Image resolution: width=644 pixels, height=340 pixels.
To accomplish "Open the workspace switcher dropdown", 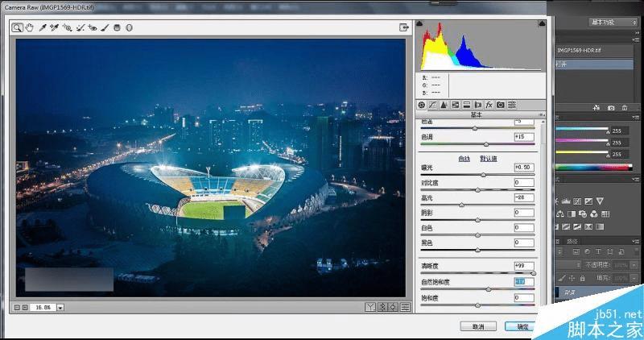I will (x=613, y=23).
